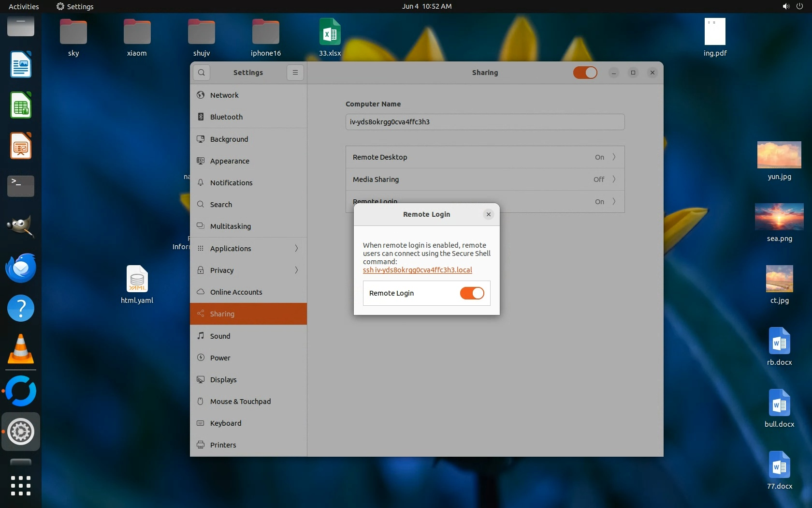This screenshot has width=812, height=508.
Task: Click the system volume icon in top bar
Action: point(785,6)
